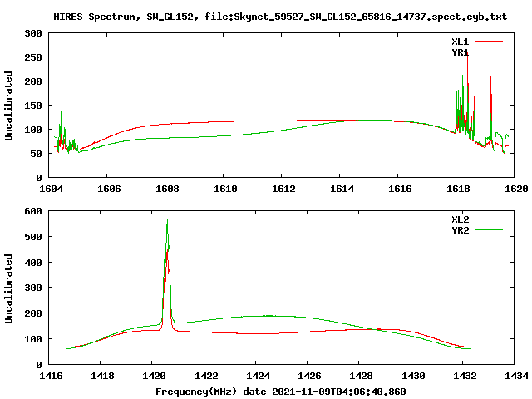
Task: Click the HIRES Spectrum plot title
Action: point(280,17)
